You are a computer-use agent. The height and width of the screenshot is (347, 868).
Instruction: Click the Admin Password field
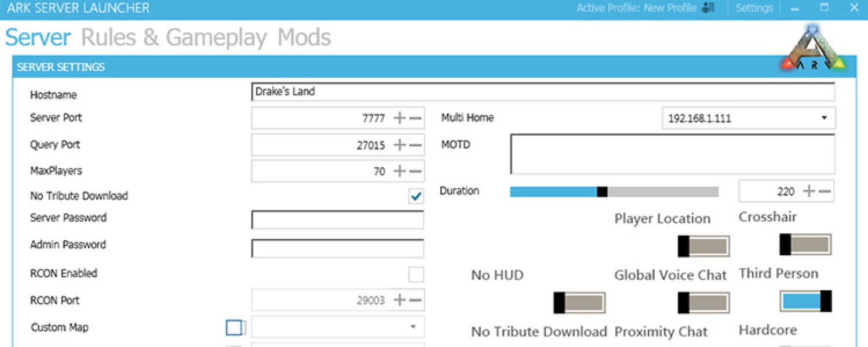click(x=337, y=248)
